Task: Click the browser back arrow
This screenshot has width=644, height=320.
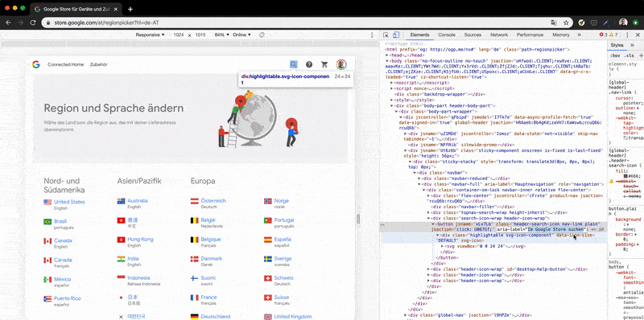Action: point(9,23)
